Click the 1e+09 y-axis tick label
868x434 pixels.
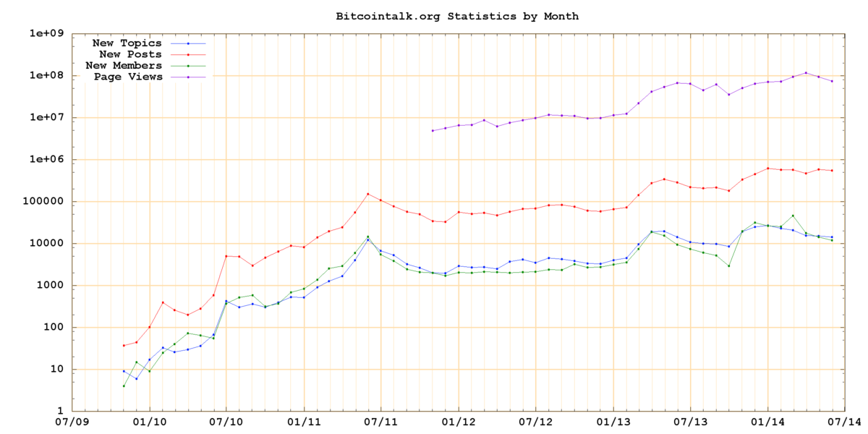click(48, 33)
